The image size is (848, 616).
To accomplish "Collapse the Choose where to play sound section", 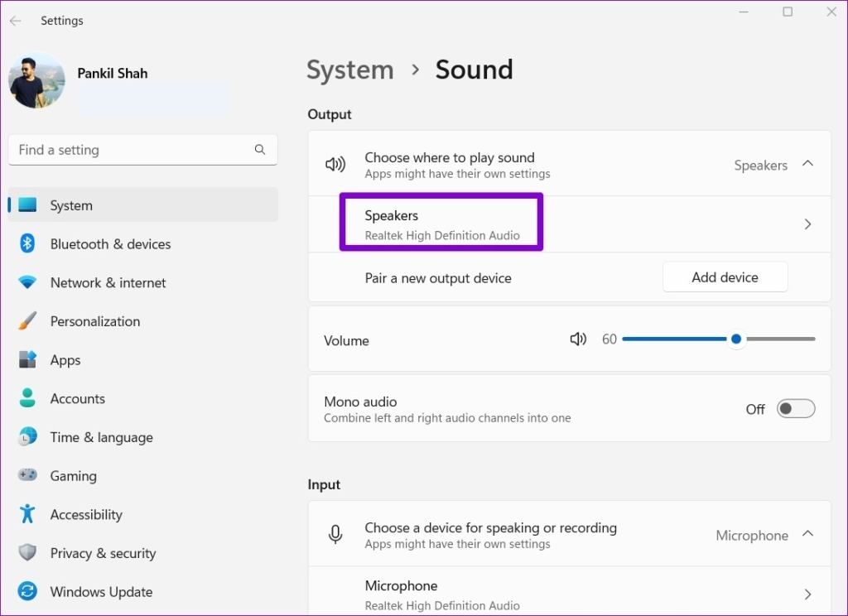I will 807,164.
